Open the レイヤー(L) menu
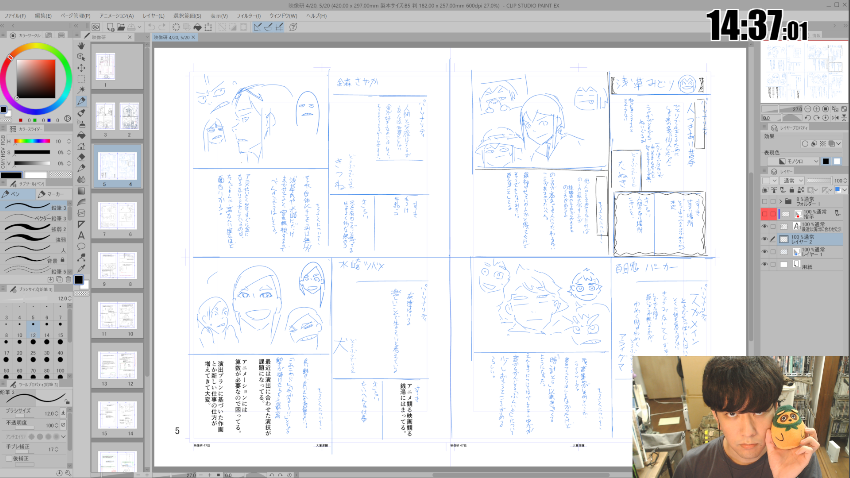This screenshot has height=478, width=850. 153,16
